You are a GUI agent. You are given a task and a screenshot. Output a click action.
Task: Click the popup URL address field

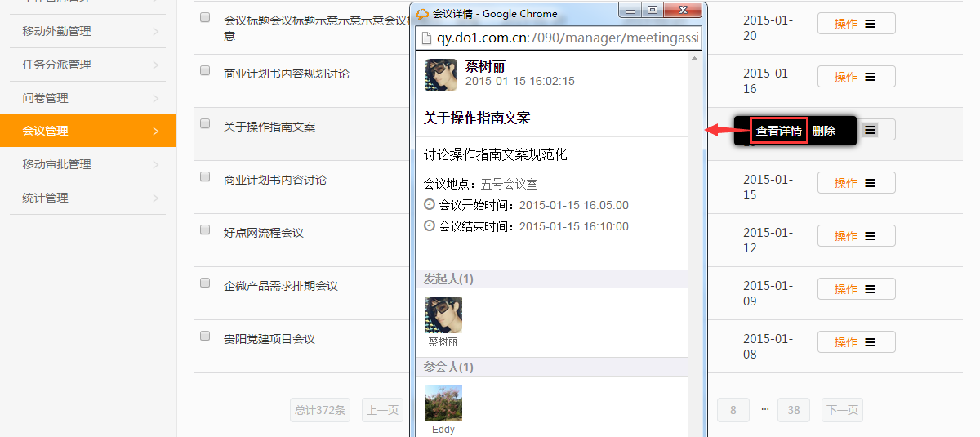(559, 38)
